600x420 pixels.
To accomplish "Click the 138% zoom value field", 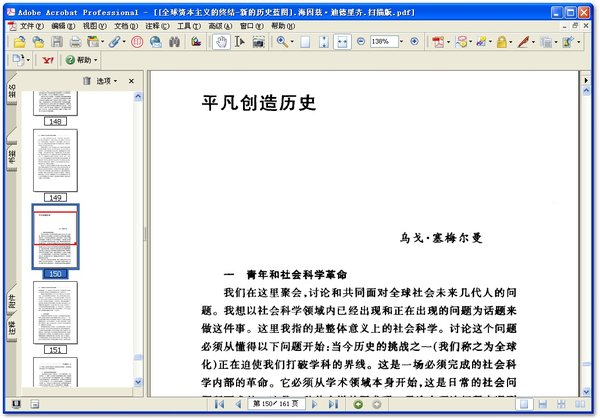I will pyautogui.click(x=384, y=41).
